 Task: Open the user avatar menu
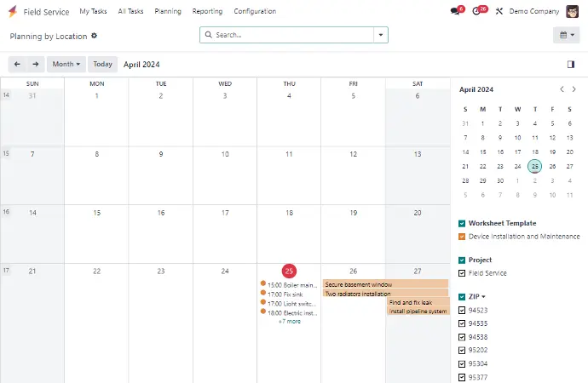[573, 12]
